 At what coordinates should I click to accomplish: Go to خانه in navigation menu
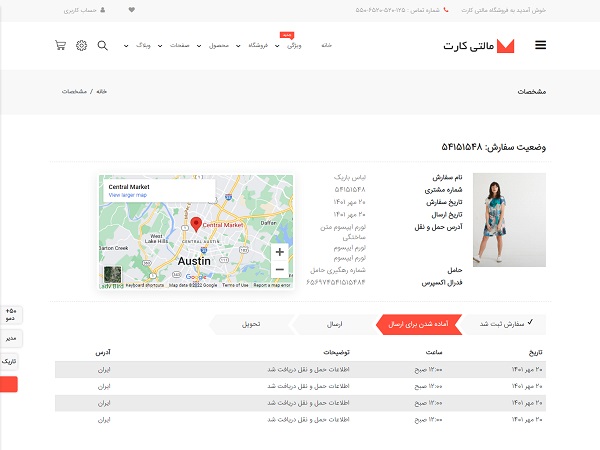(x=326, y=46)
